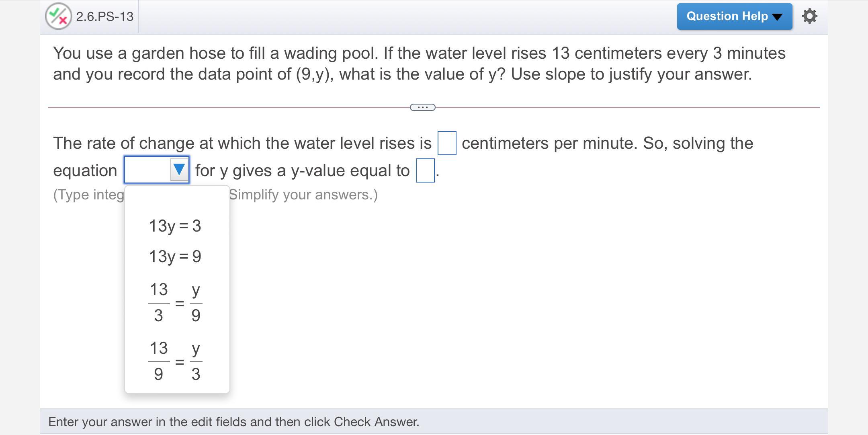Choose the blank first option in the dropdown list
868x435 pixels.
click(x=177, y=200)
